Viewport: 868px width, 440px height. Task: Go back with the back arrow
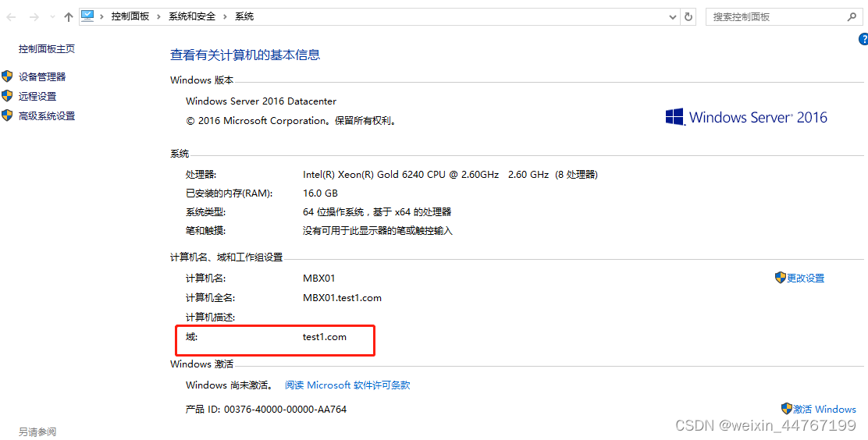click(x=11, y=17)
